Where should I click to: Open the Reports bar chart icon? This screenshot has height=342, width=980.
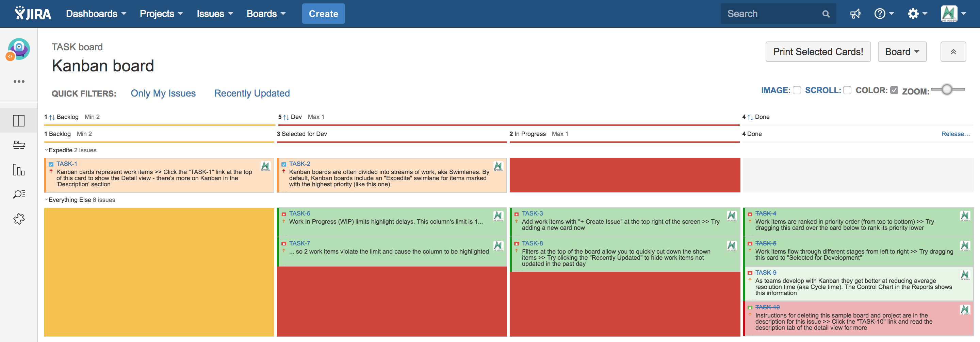tap(19, 170)
